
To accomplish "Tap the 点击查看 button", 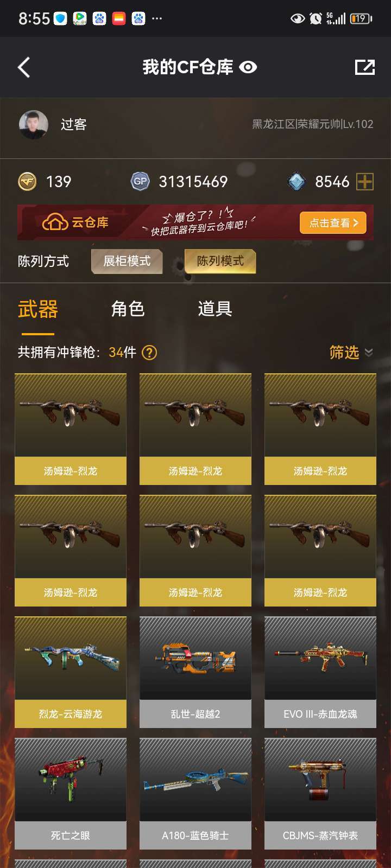I will tap(333, 223).
